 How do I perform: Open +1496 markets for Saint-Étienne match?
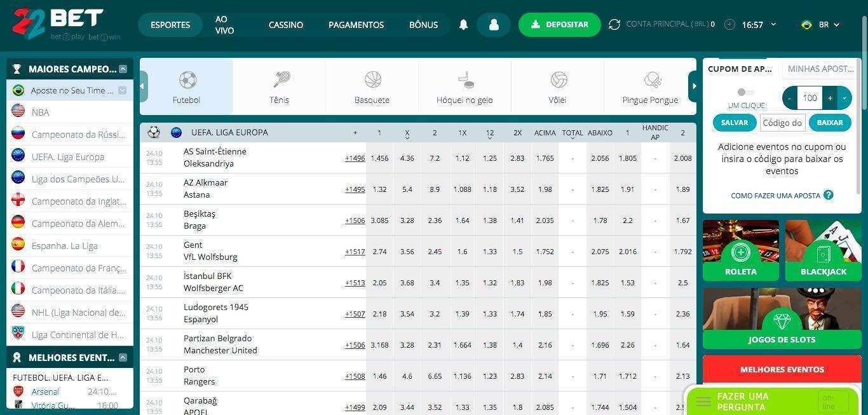pos(355,158)
